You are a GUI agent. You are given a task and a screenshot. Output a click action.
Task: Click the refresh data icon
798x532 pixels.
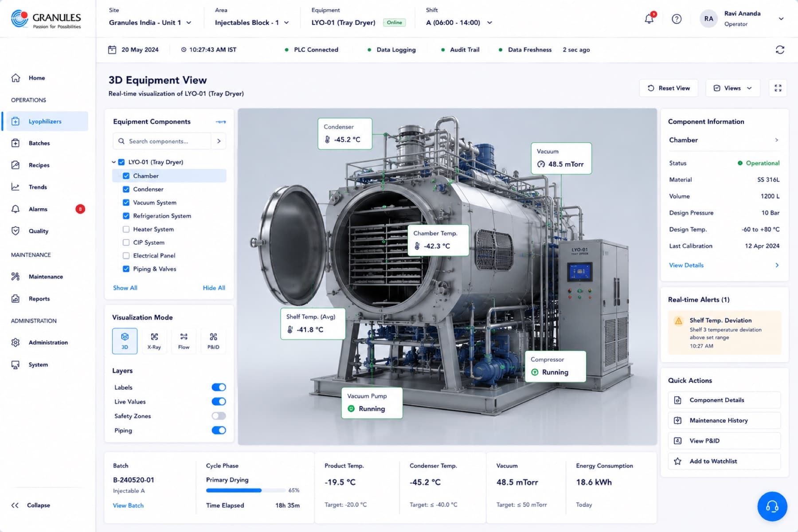pos(780,50)
